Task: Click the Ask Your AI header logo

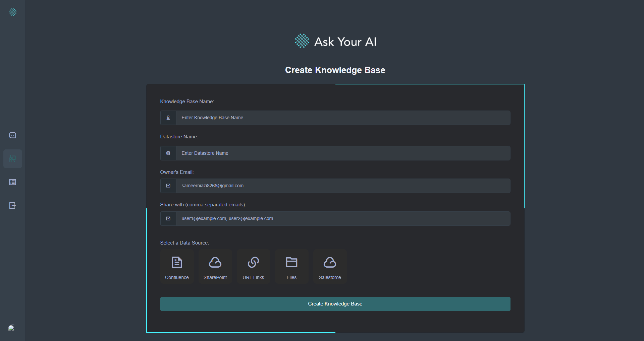Action: 335,42
